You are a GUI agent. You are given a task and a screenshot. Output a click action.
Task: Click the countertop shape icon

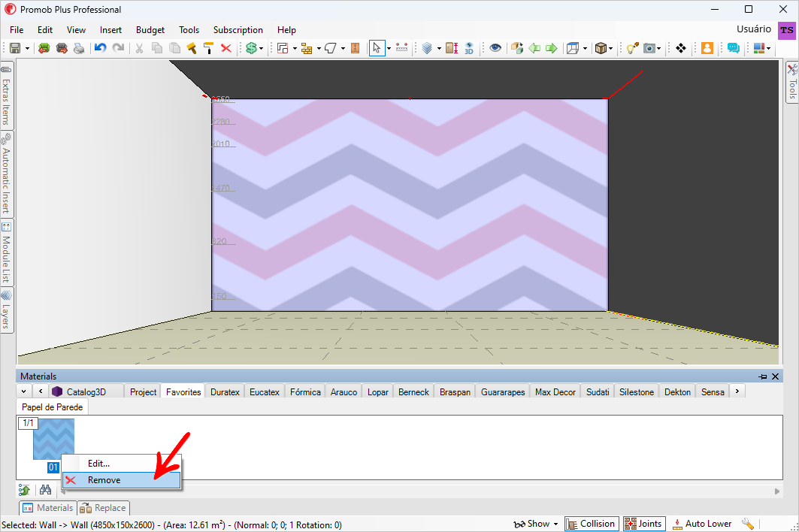(x=331, y=48)
